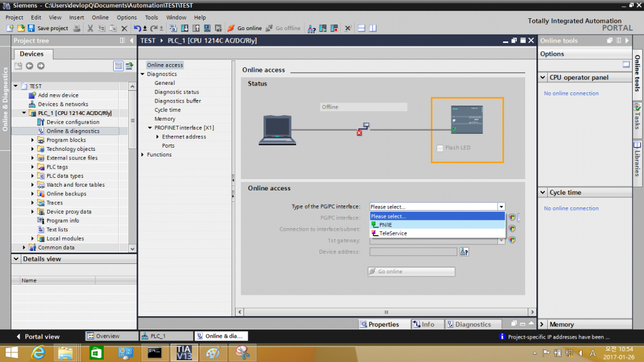
Task: Click the Print toolbar icon
Action: click(77, 28)
